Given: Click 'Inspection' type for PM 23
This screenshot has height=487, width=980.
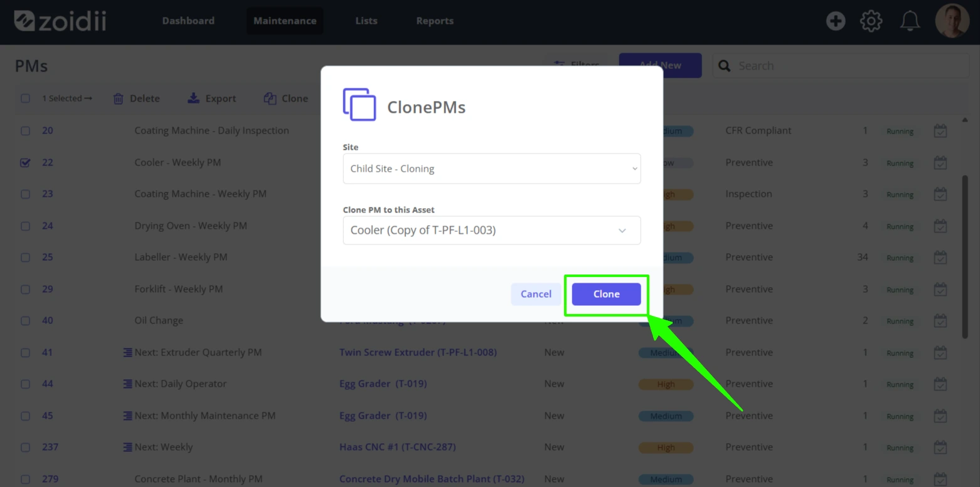Looking at the screenshot, I should pos(748,194).
